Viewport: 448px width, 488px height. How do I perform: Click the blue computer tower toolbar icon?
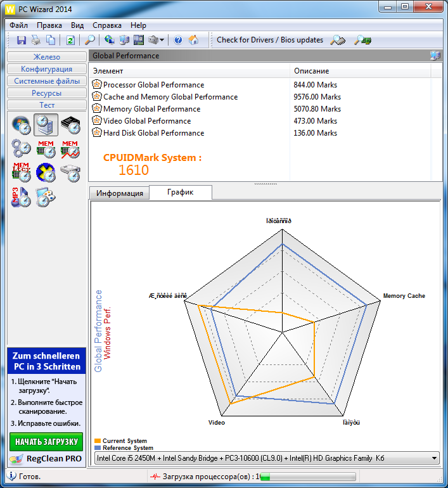pos(124,40)
